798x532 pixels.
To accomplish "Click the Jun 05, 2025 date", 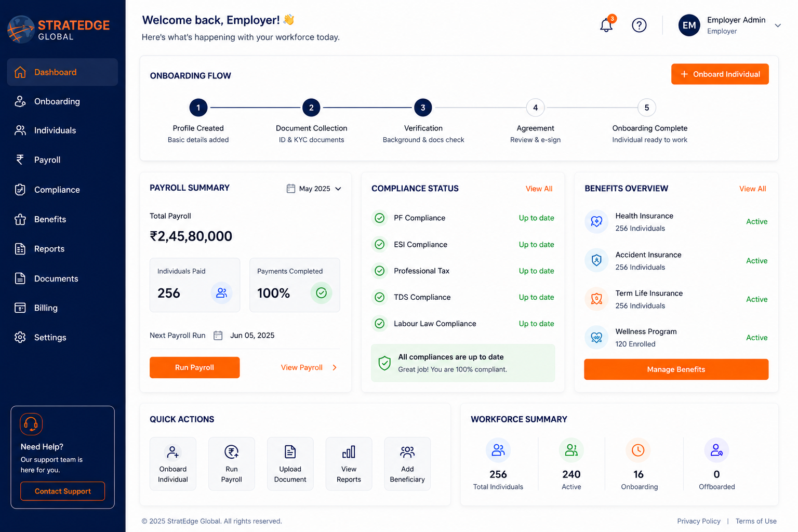I will tap(252, 336).
